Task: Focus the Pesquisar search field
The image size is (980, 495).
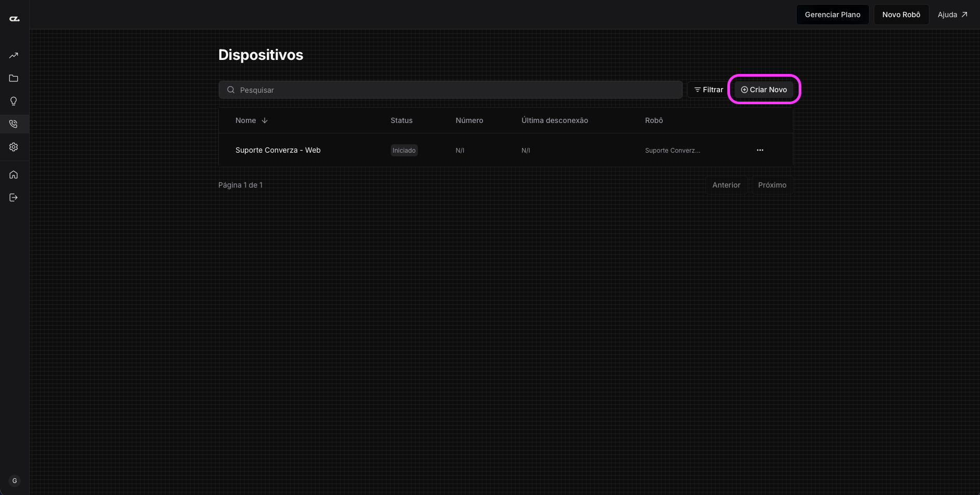Action: coord(451,90)
